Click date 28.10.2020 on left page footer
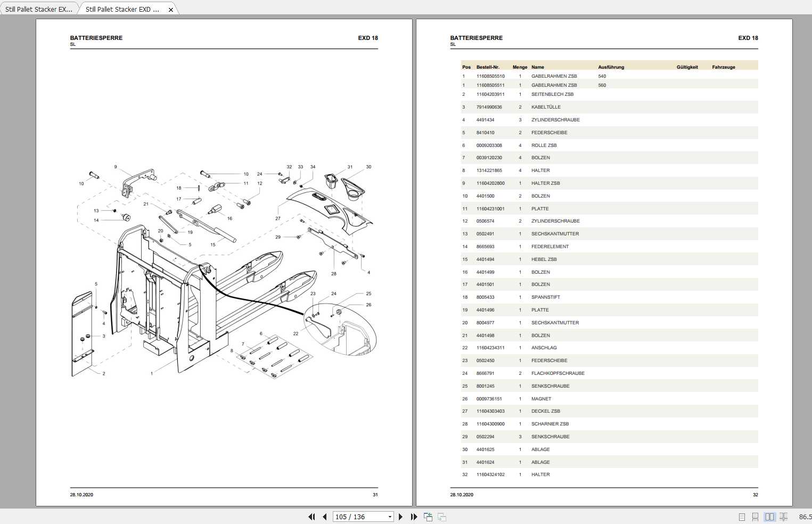Image resolution: width=812 pixels, height=524 pixels. coord(81,495)
